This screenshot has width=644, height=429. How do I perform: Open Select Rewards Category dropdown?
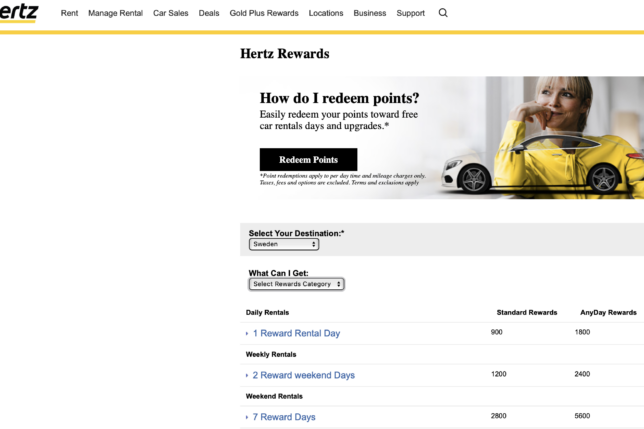point(296,284)
